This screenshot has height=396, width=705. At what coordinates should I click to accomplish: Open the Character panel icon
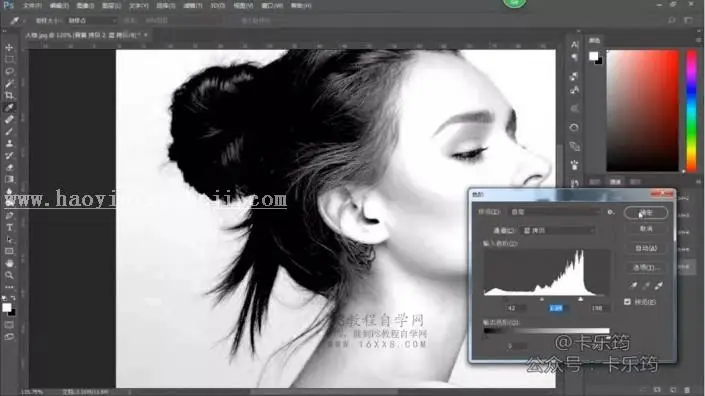[x=575, y=44]
